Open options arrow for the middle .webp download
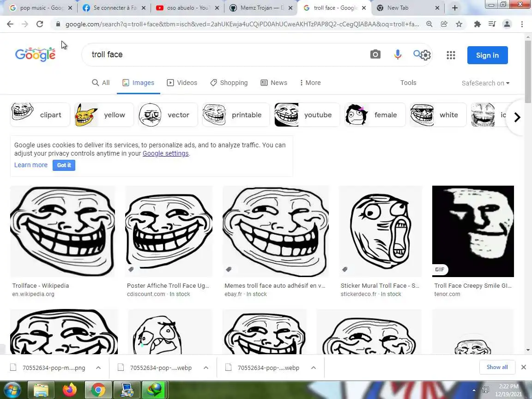 [x=206, y=368]
